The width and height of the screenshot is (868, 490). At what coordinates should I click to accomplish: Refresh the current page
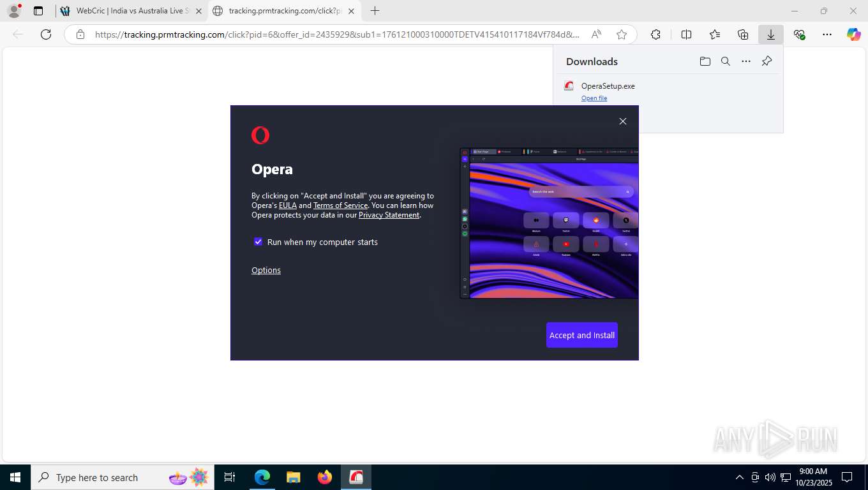[46, 34]
